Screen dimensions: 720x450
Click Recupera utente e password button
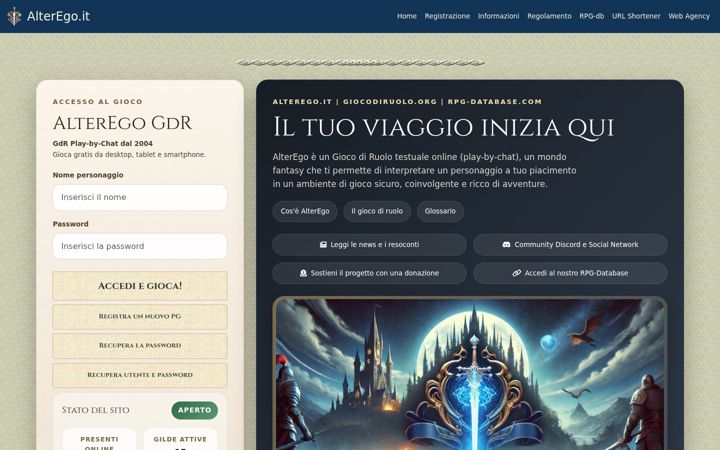(140, 375)
